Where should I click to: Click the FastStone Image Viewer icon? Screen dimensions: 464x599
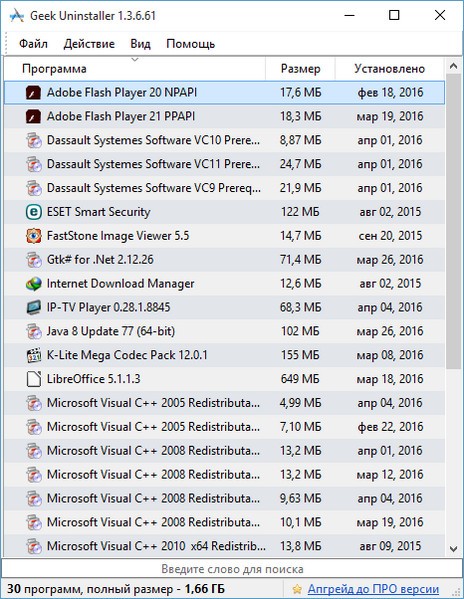[x=33, y=236]
